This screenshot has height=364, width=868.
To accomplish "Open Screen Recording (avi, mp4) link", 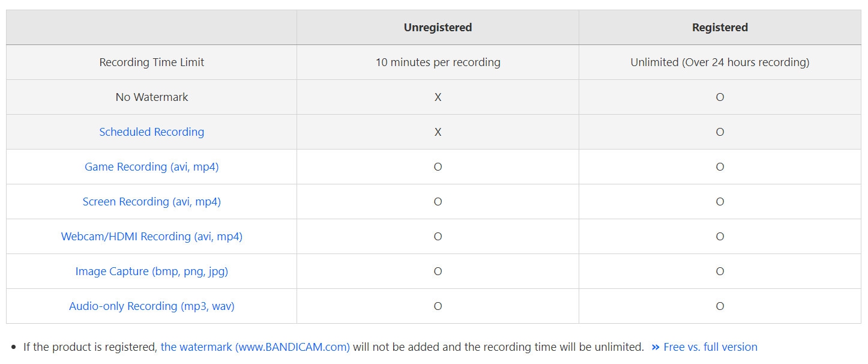I will click(x=151, y=202).
